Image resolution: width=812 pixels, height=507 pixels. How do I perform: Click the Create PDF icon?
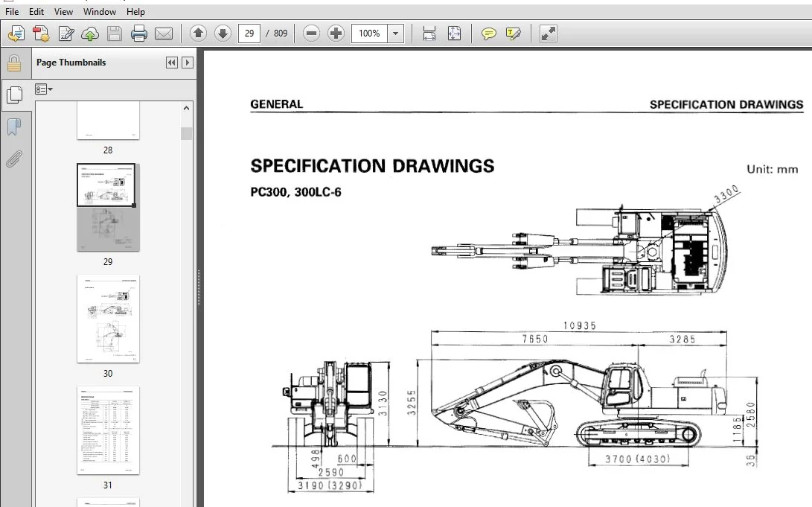coord(41,34)
